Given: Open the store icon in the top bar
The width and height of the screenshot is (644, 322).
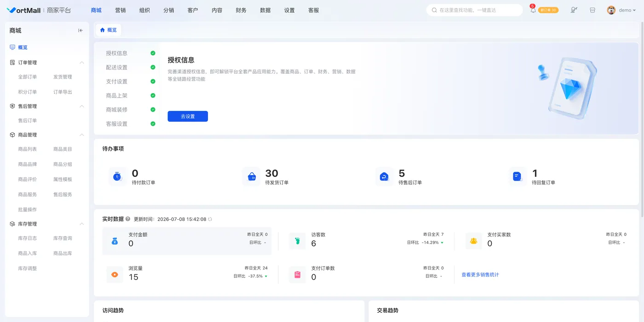Looking at the screenshot, I should [x=592, y=10].
